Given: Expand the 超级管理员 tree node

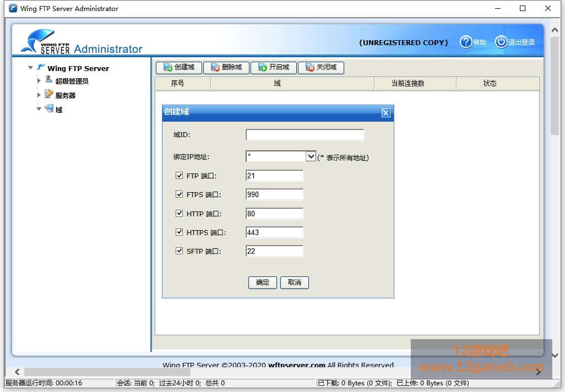Looking at the screenshot, I should (x=39, y=81).
